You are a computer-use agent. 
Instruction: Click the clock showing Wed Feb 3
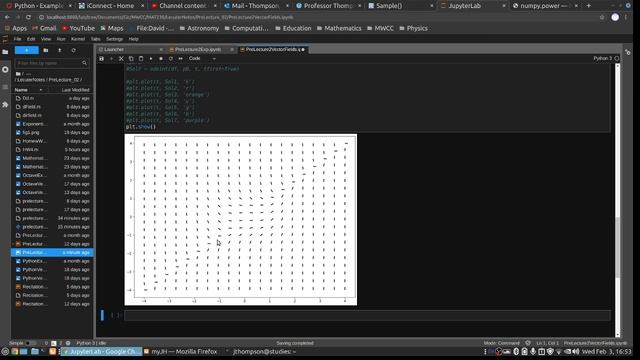(607, 351)
